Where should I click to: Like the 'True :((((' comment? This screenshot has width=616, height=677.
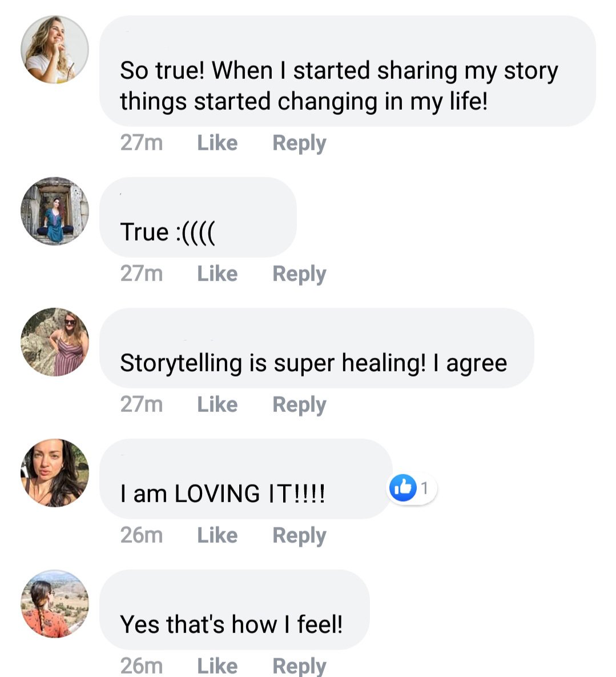218,274
